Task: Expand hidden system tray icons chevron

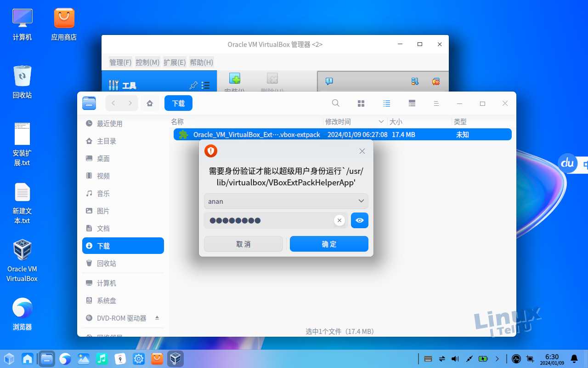Action: (x=497, y=358)
